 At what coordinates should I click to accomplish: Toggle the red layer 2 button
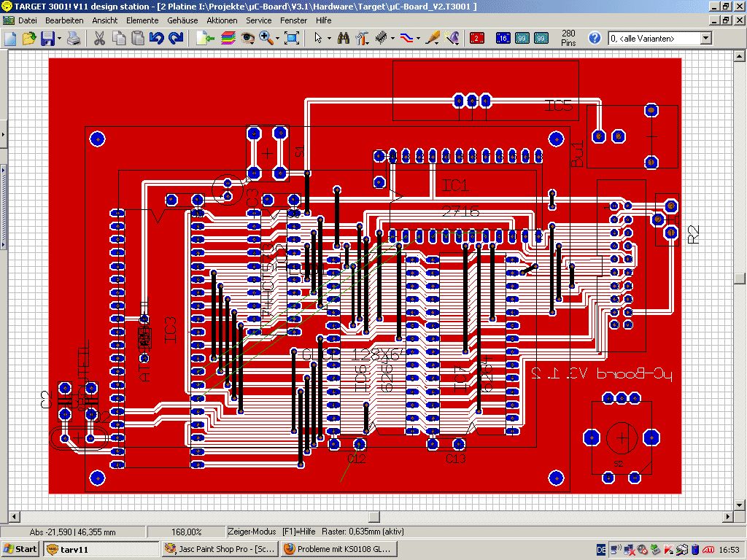pyautogui.click(x=477, y=38)
